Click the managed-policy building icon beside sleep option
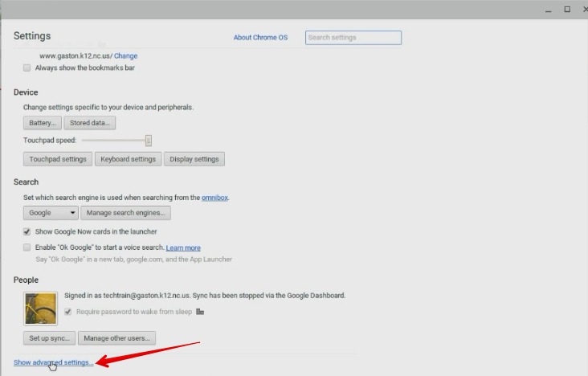 (x=200, y=312)
